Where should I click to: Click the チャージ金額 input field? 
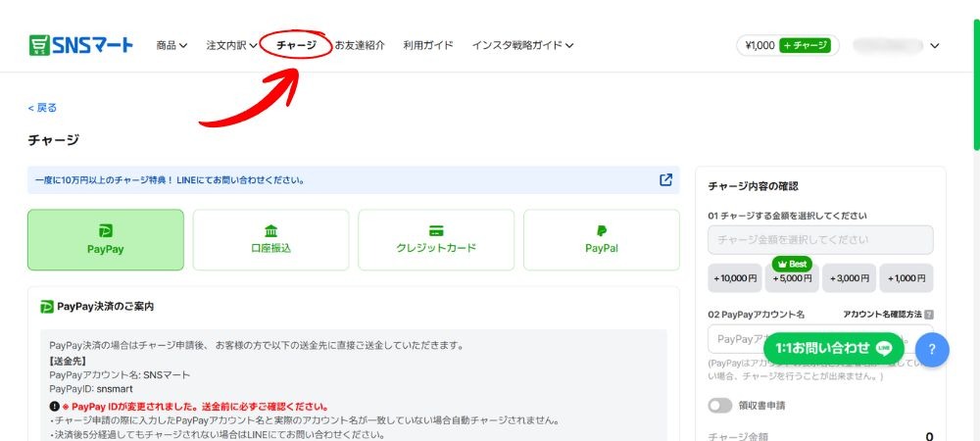pyautogui.click(x=820, y=239)
